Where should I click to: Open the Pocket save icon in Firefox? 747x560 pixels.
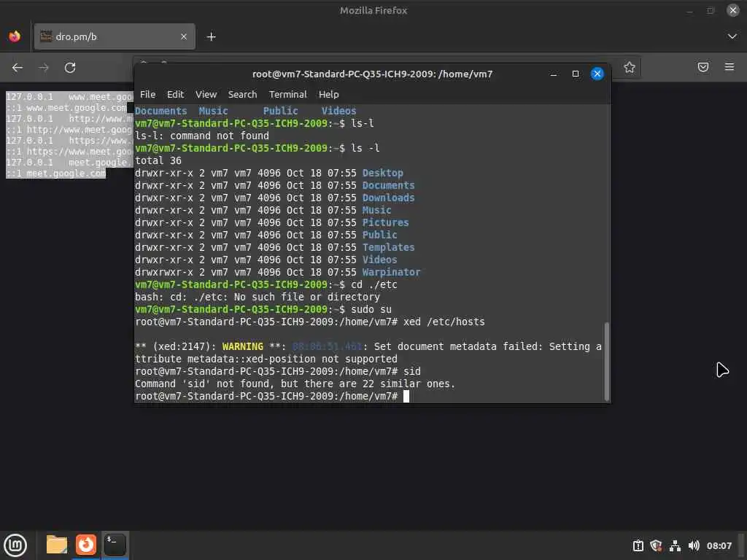(703, 67)
